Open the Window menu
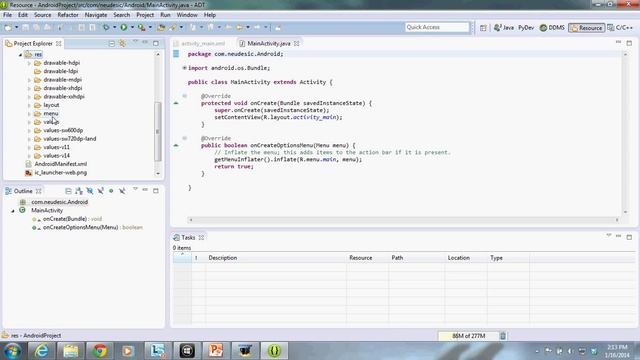The width and height of the screenshot is (640, 360). coord(187,15)
